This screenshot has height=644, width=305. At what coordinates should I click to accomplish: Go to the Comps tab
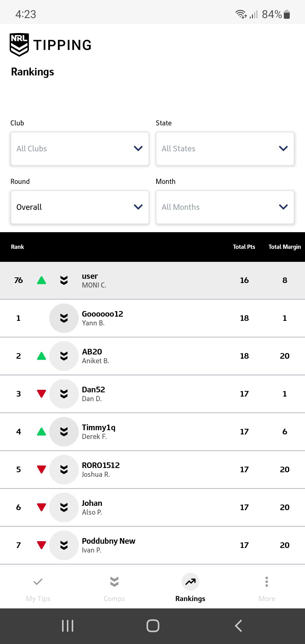pos(114,589)
